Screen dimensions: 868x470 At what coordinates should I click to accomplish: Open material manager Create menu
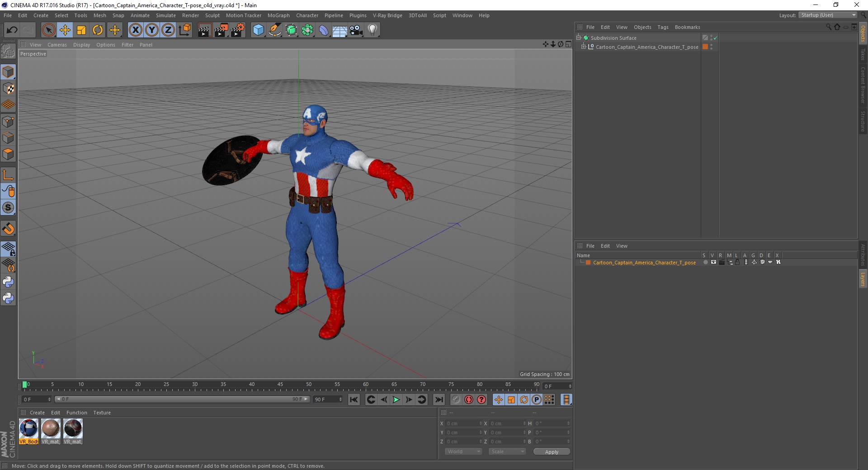37,413
